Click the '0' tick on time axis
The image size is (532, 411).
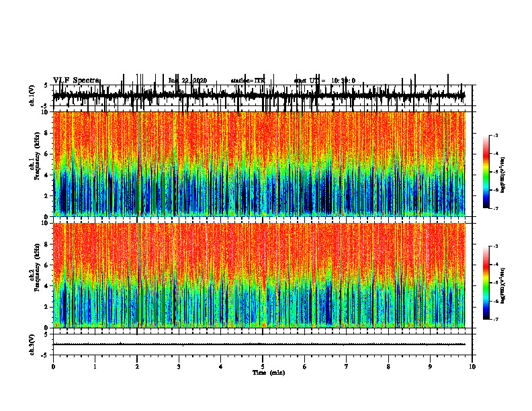[x=53, y=367]
